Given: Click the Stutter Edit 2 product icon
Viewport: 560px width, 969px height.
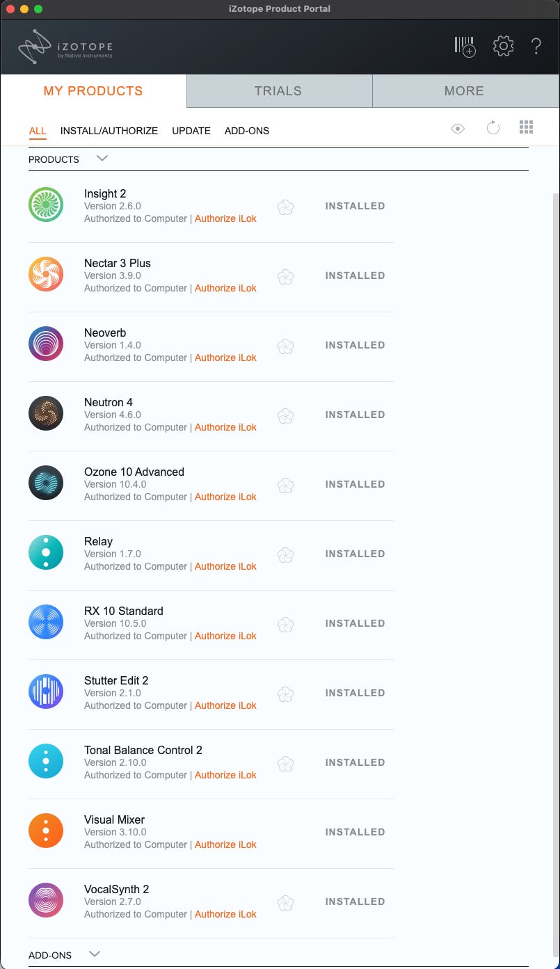Looking at the screenshot, I should pos(46,692).
